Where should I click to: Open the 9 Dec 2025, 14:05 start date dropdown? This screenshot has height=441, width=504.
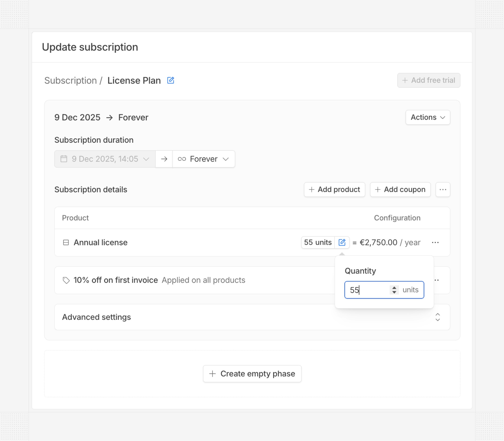click(x=105, y=159)
